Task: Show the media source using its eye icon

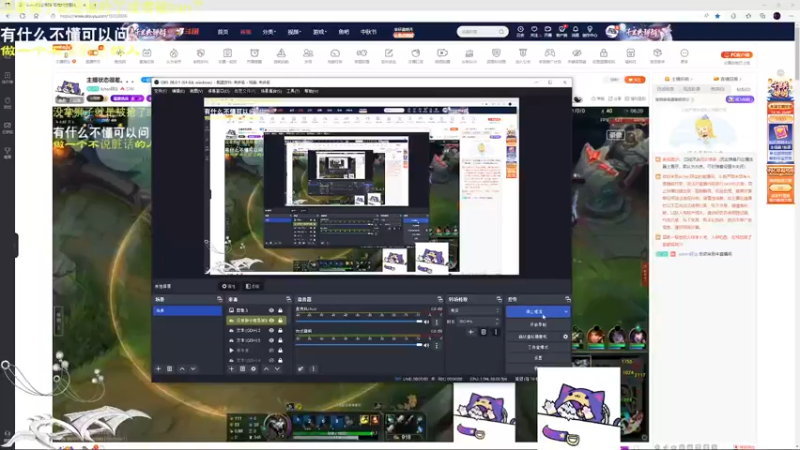Action: tap(271, 351)
